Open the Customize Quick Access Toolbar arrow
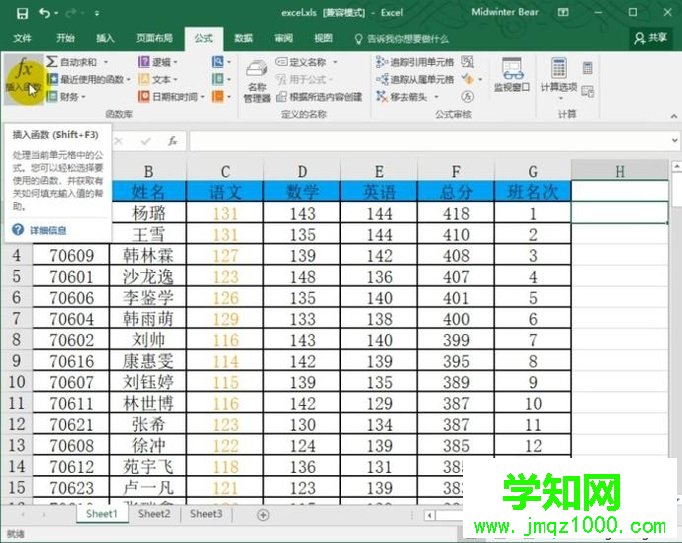 pos(97,13)
